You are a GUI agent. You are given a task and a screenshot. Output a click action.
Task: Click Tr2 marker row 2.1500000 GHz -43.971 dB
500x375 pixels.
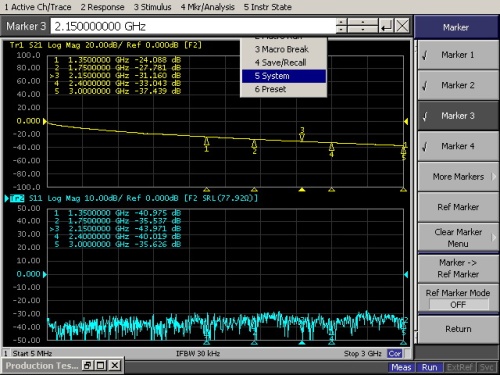pyautogui.click(x=115, y=229)
